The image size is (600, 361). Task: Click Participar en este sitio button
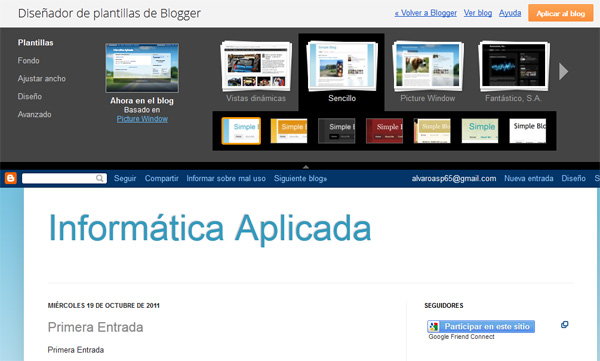click(481, 327)
